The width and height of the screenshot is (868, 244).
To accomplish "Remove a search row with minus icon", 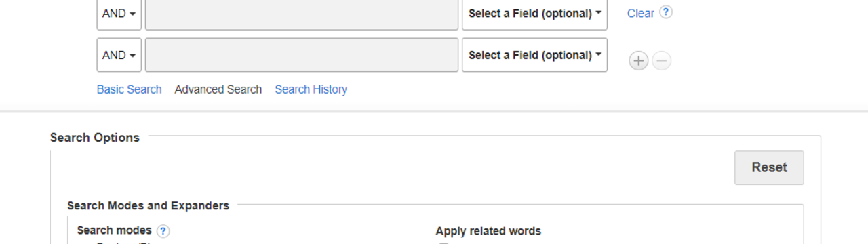I will click(x=662, y=61).
